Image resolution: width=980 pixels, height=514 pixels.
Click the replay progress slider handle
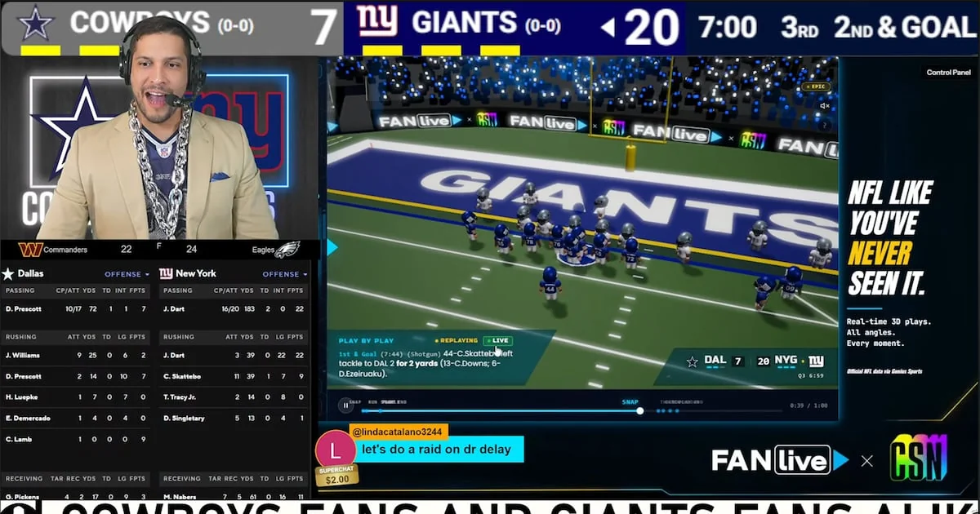click(x=640, y=410)
